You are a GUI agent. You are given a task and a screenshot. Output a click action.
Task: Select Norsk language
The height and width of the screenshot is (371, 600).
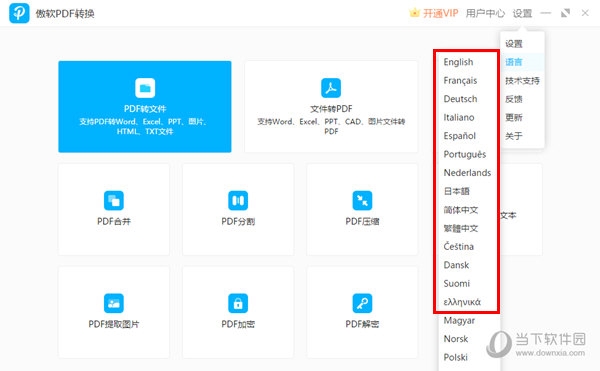[456, 339]
